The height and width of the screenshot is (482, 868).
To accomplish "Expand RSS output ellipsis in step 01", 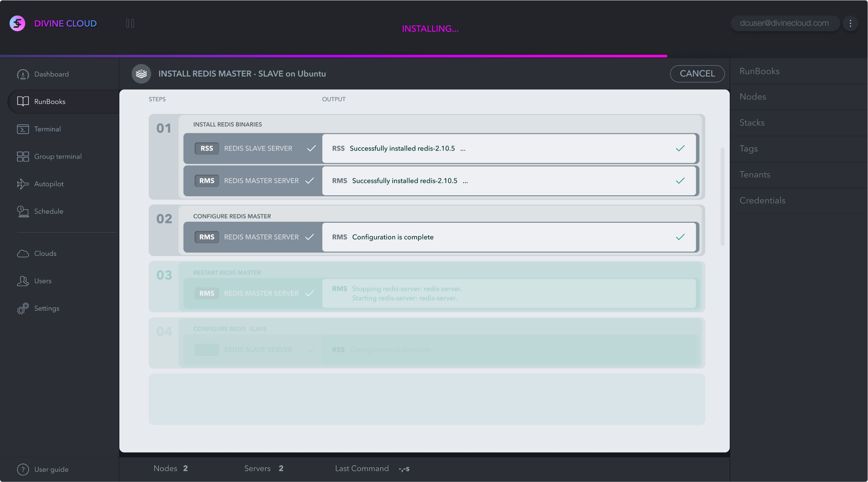I will [x=463, y=149].
